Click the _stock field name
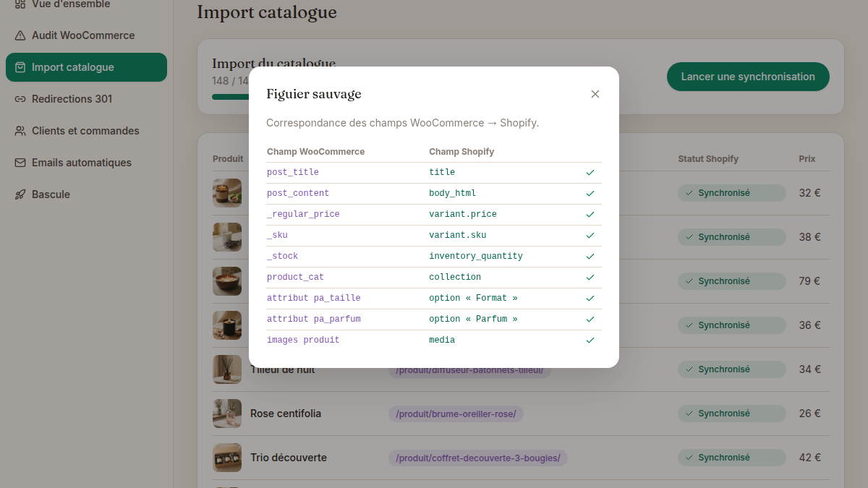The image size is (868, 488). [282, 257]
